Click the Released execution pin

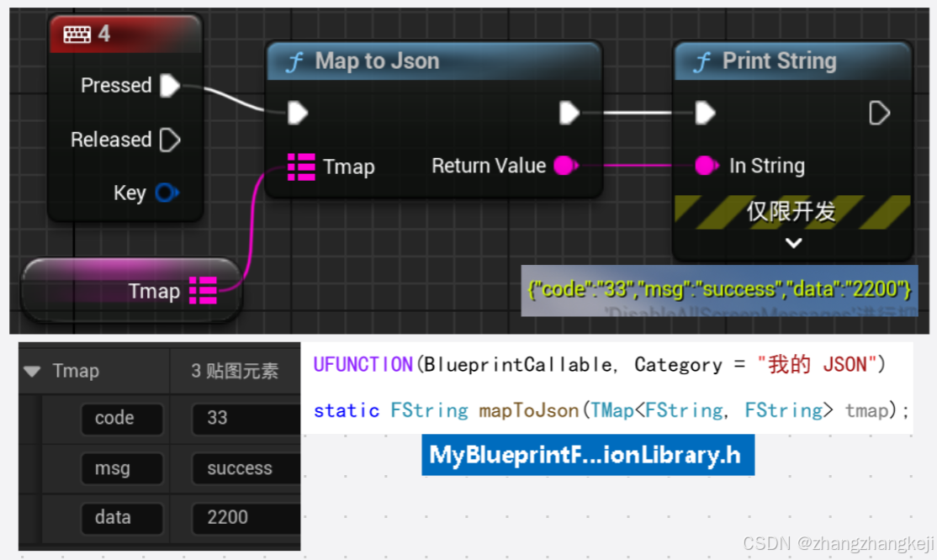click(170, 140)
